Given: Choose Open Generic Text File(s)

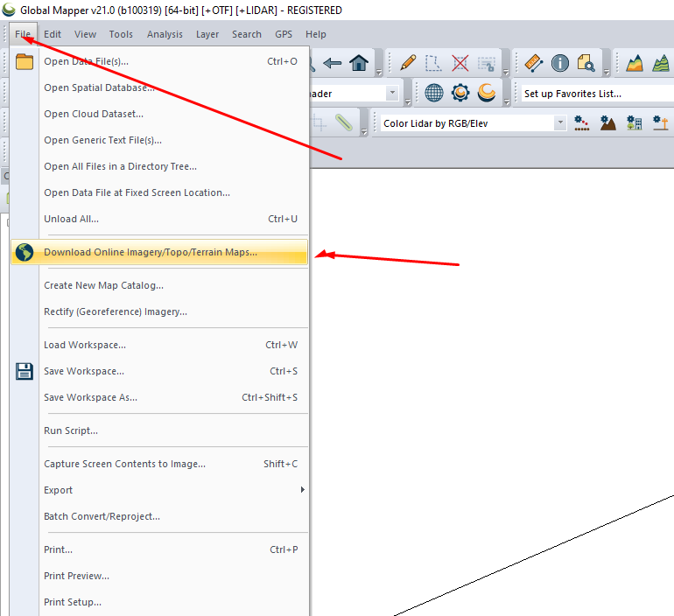Looking at the screenshot, I should [159, 140].
